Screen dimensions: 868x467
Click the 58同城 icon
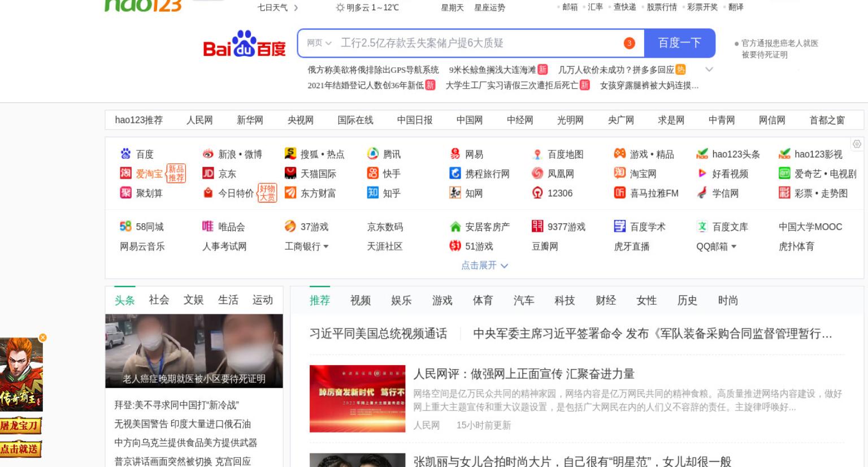tap(125, 226)
